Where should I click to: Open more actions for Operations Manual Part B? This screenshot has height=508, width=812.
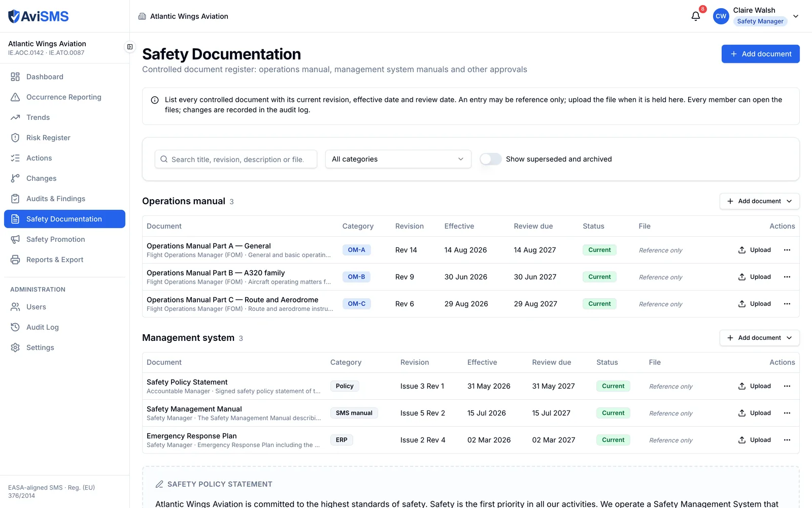[x=787, y=277]
